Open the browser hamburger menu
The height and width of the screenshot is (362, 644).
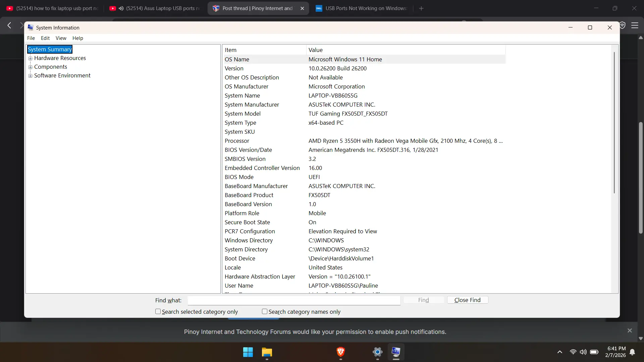tap(635, 25)
